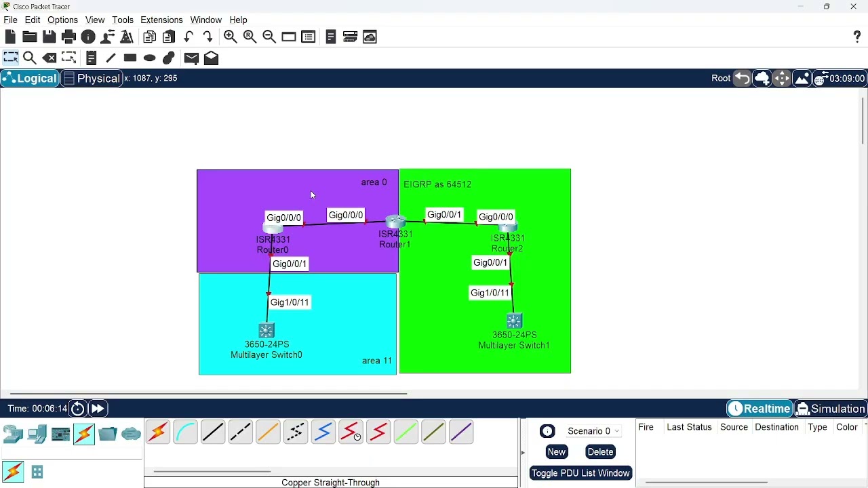This screenshot has width=868, height=488.
Task: Choose the Draw Freeform tool
Action: point(169,58)
